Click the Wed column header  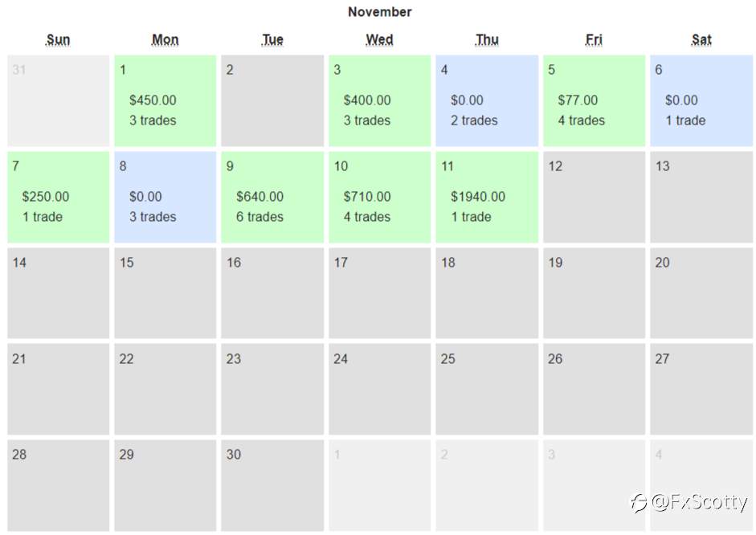coord(379,39)
